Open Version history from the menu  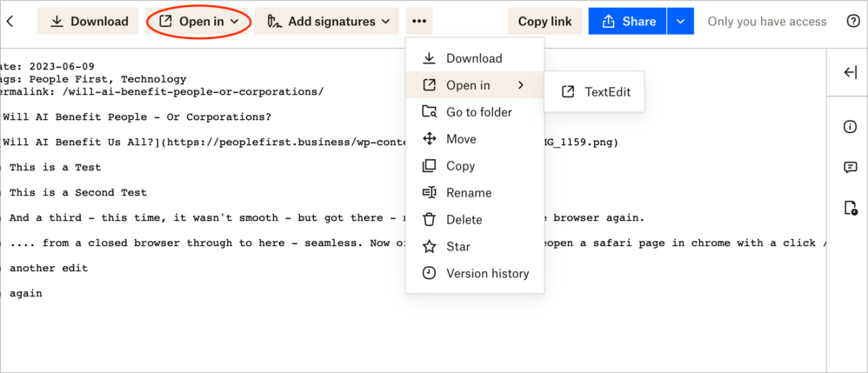pyautogui.click(x=475, y=273)
